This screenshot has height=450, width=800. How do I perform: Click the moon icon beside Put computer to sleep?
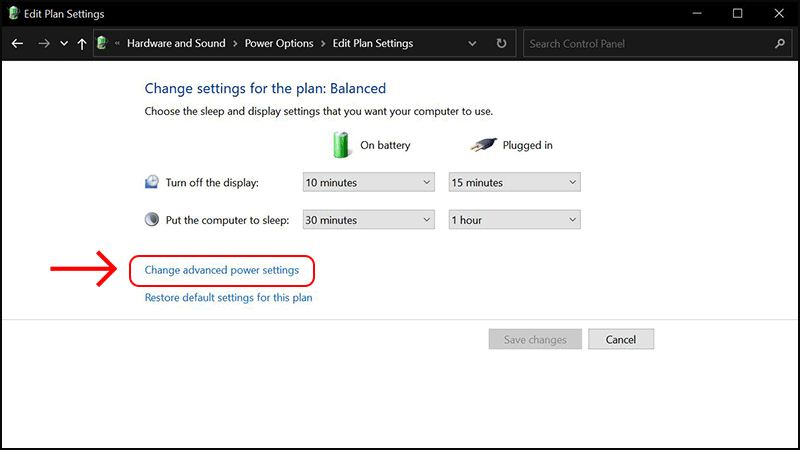point(151,220)
